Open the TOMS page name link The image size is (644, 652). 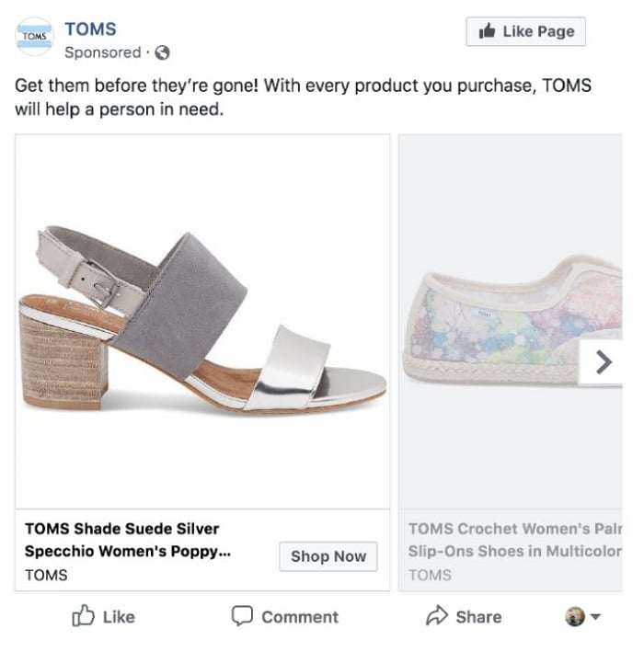tap(91, 29)
